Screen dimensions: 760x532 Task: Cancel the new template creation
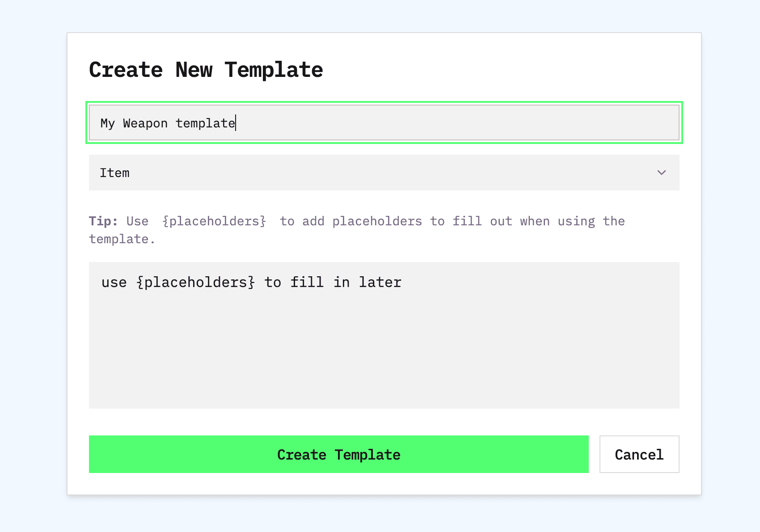(639, 454)
